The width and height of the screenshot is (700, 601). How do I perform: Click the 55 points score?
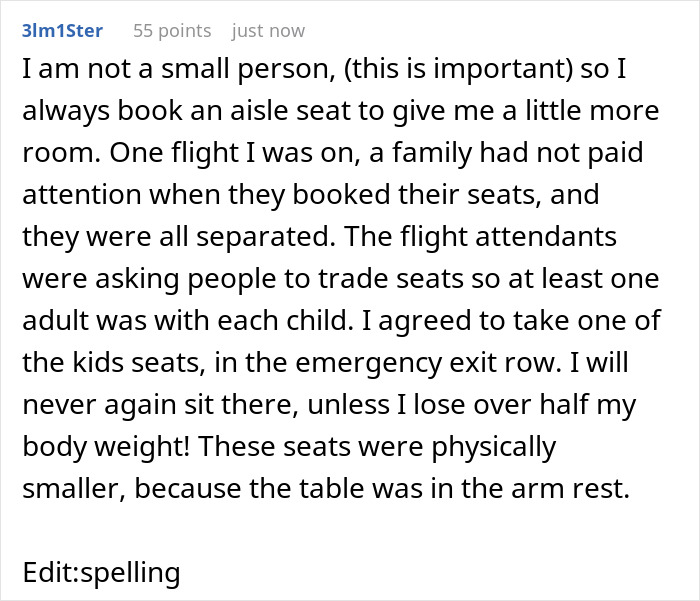172,30
